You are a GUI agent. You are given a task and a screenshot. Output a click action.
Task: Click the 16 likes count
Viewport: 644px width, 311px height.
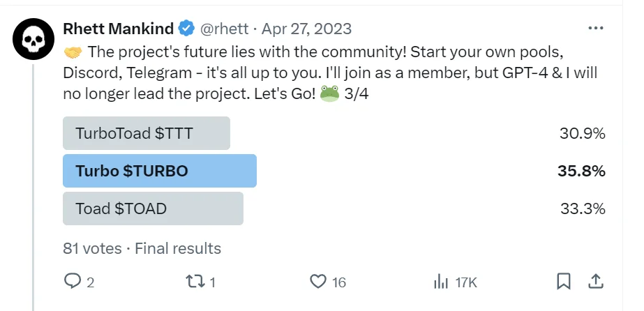pyautogui.click(x=339, y=282)
